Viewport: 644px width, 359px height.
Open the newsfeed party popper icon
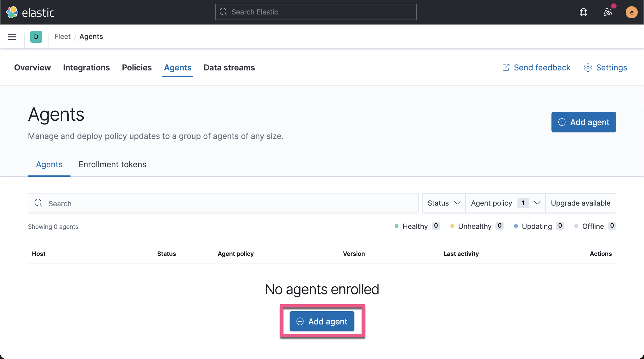click(x=607, y=12)
